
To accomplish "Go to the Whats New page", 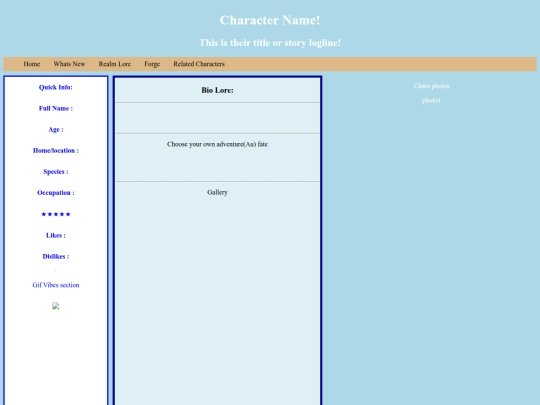I will 69,64.
